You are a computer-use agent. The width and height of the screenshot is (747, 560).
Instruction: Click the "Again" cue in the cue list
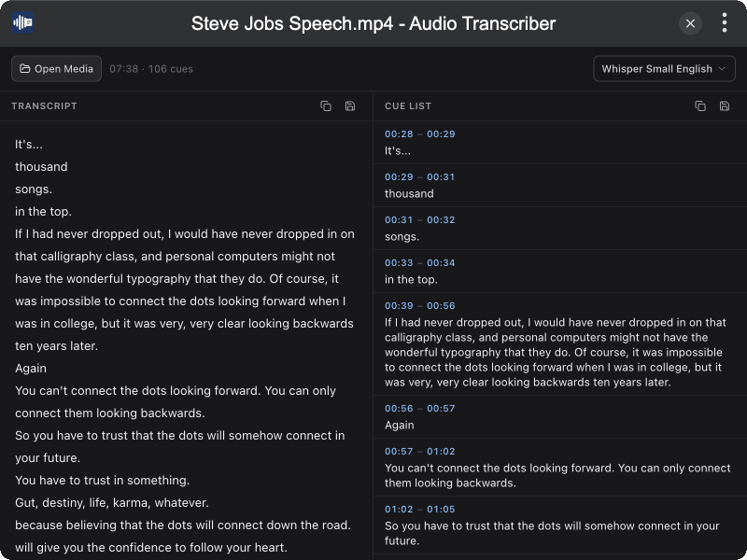[400, 426]
